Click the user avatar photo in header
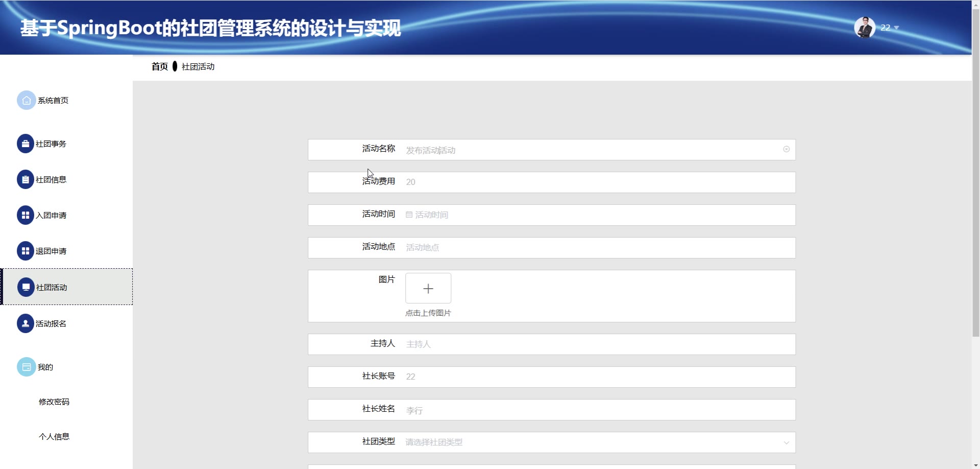This screenshot has width=980, height=469. [865, 28]
